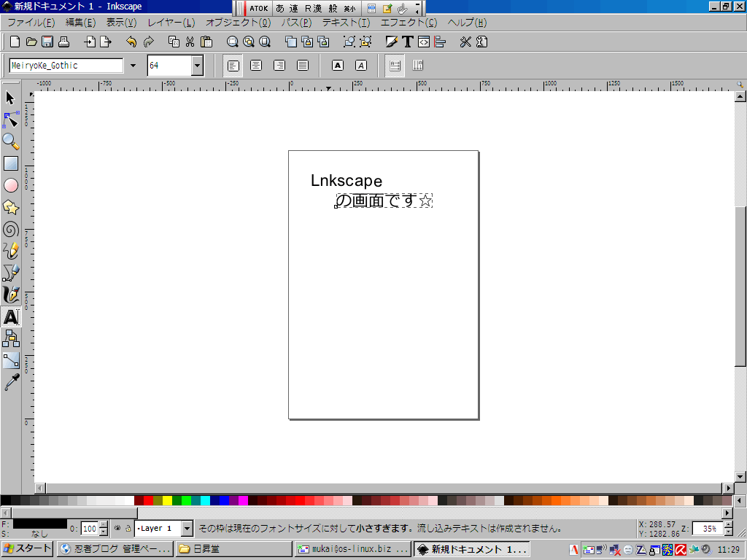
Task: Switch to 日昇堂 folder taskbar window
Action: pyautogui.click(x=233, y=548)
